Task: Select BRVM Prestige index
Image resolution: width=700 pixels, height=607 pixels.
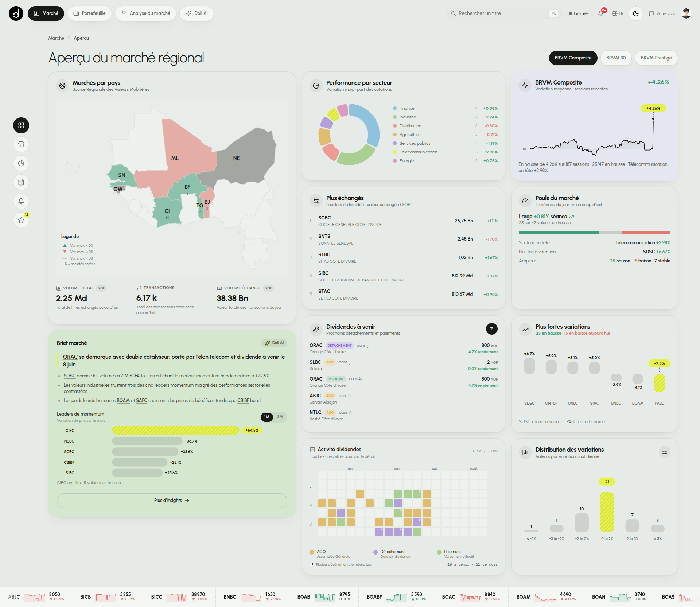Action: [656, 58]
